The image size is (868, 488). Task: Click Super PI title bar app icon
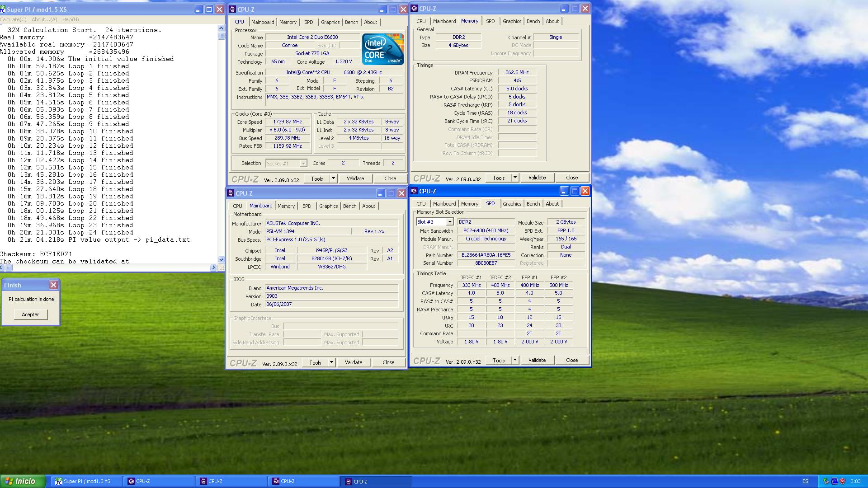point(3,9)
